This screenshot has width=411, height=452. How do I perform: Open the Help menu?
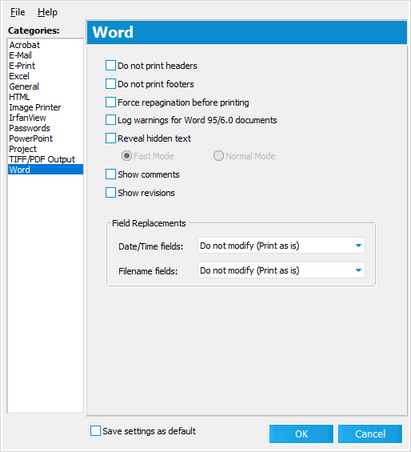(47, 12)
